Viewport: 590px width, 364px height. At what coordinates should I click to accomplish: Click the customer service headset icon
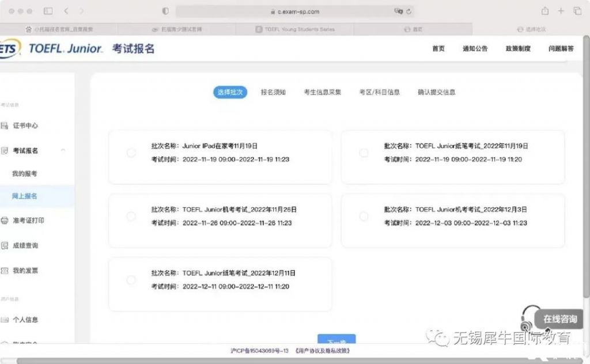pos(529,318)
